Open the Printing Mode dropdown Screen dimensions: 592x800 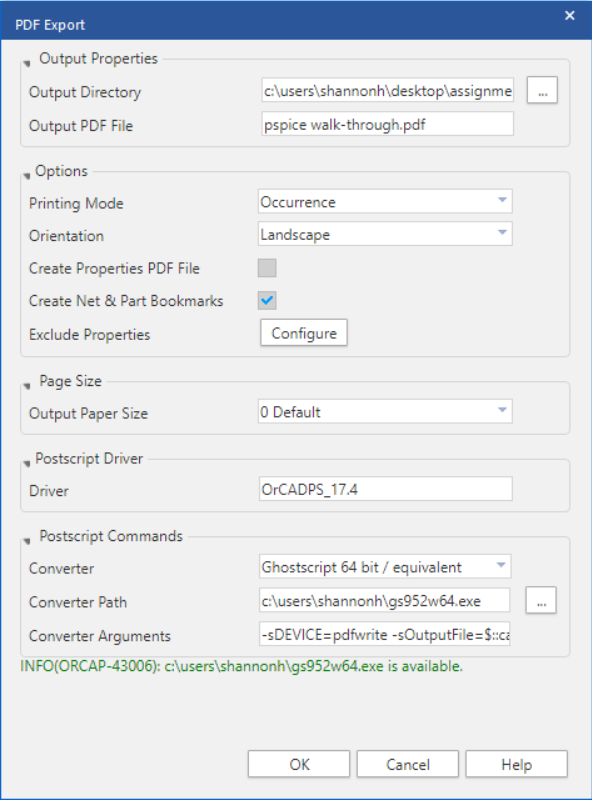tap(385, 202)
